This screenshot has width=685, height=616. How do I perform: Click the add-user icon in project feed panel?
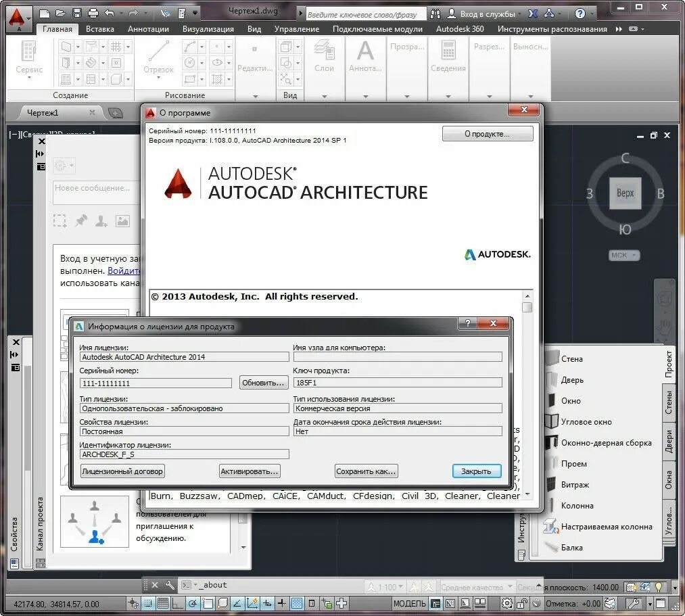[x=101, y=221]
